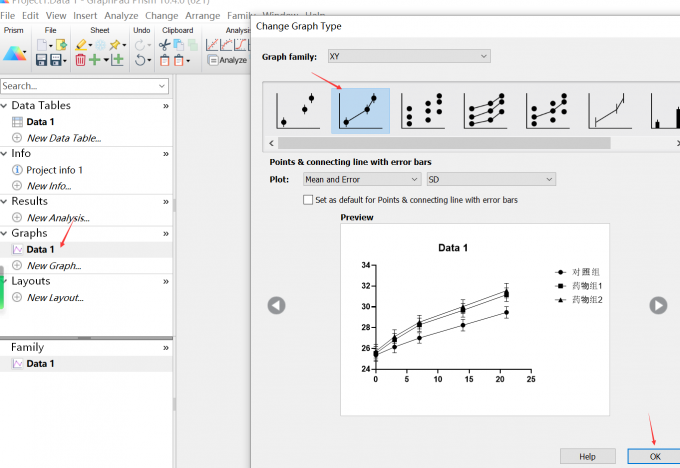
Task: Open the Graph family dropdown
Action: 409,56
